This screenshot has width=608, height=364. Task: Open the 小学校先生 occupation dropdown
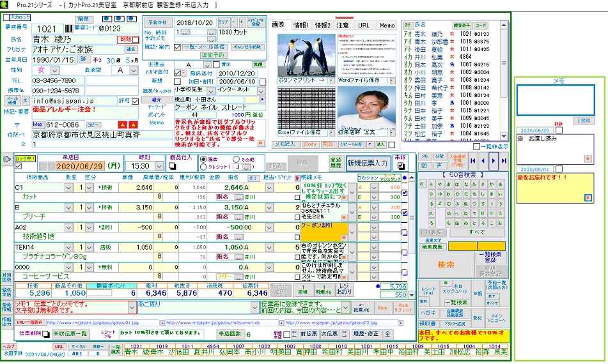coord(210,91)
